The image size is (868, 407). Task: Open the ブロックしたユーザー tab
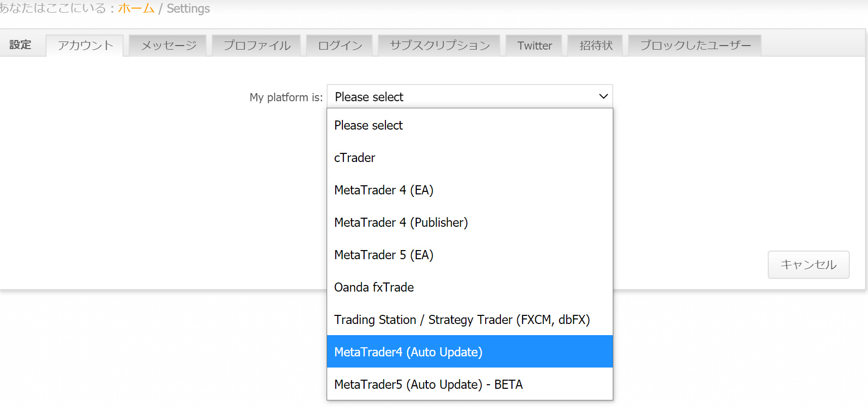click(x=695, y=46)
